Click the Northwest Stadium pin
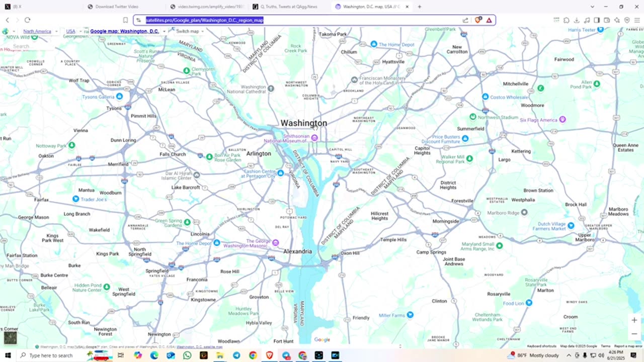644x362 pixels. click(472, 117)
